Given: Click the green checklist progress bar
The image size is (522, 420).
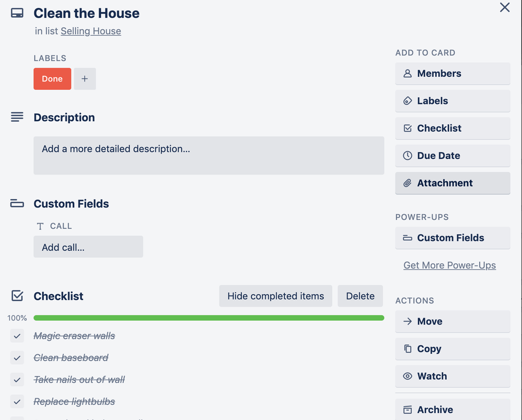Looking at the screenshot, I should coord(209,318).
